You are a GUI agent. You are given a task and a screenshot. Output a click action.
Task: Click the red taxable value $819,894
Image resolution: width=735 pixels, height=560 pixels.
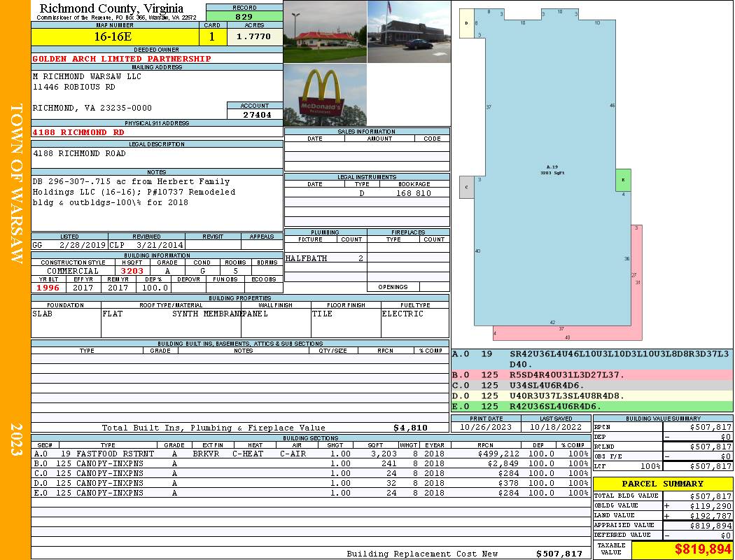[682, 550]
